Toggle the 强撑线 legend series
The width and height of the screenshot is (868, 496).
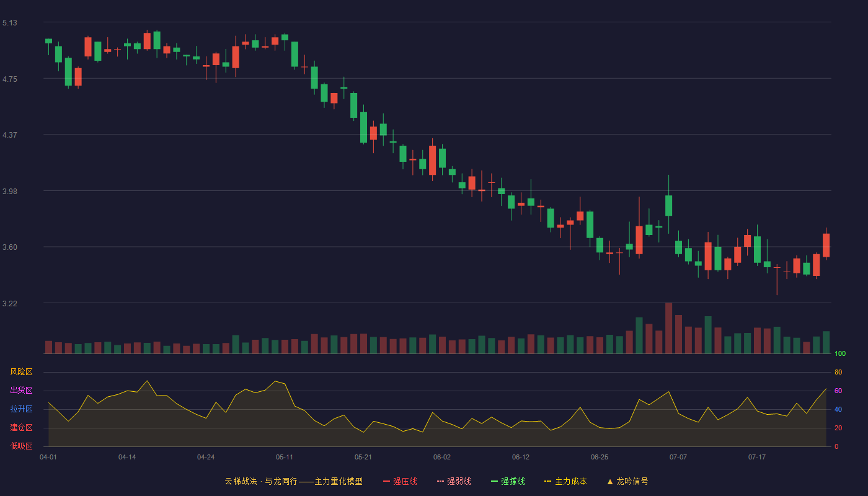(508, 481)
